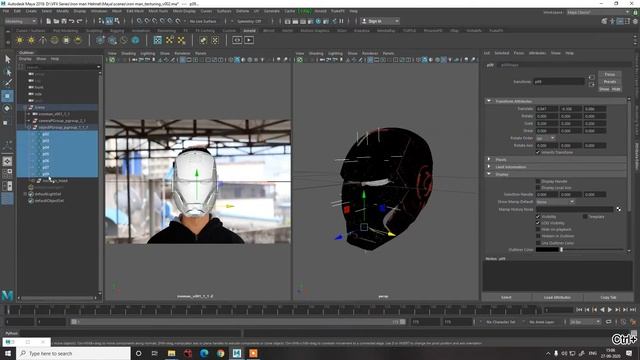Click the second Arnold sun light shelf icon

point(31,40)
